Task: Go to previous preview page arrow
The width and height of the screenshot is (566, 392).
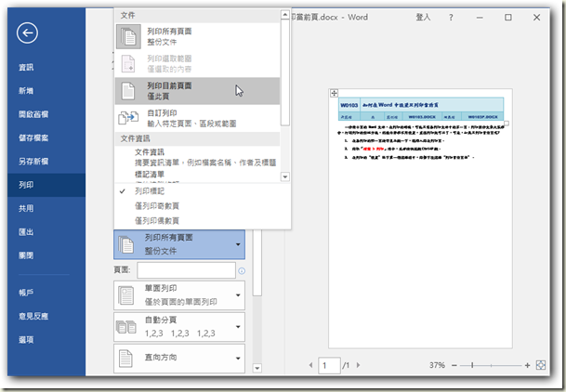Action: (x=310, y=365)
